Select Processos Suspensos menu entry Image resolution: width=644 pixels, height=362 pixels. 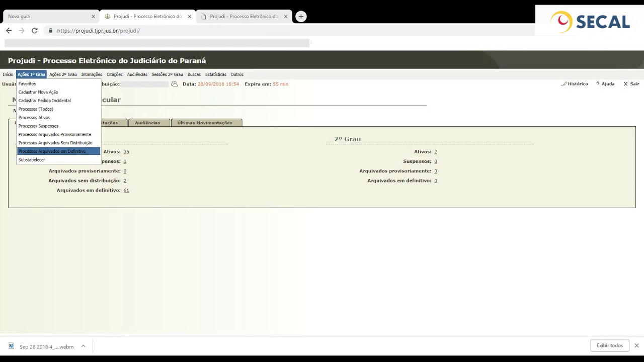pyautogui.click(x=58, y=126)
